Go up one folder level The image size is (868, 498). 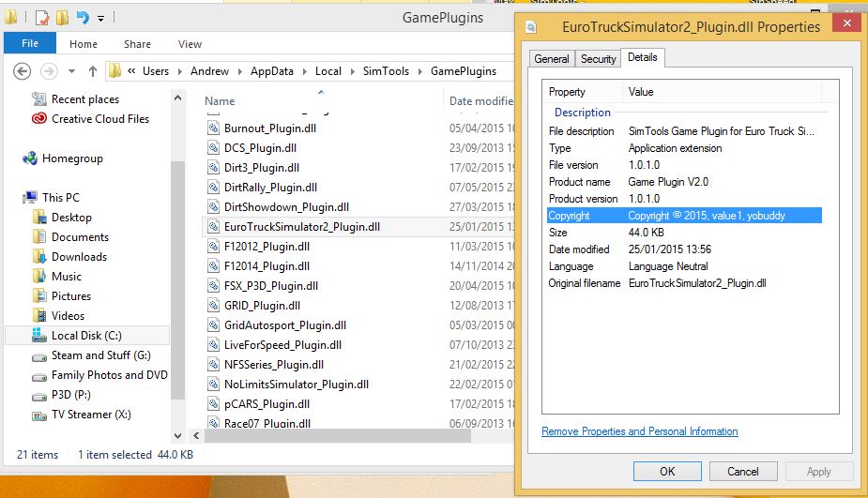coord(93,71)
